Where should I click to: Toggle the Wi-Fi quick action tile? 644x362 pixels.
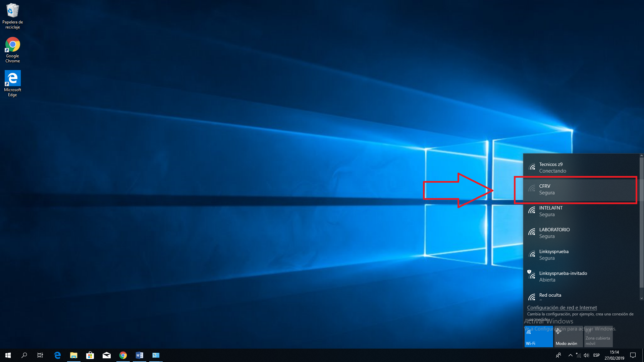539,337
